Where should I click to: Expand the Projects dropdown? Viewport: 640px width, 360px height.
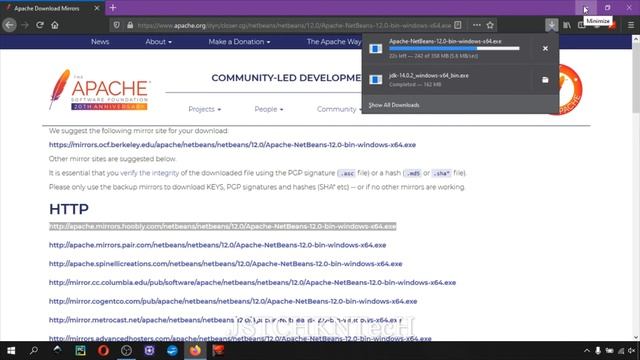pos(204,109)
